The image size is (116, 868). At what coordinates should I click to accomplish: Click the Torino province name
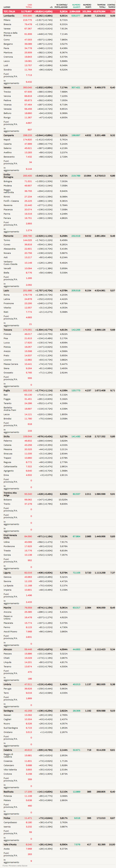tap(7, 240)
